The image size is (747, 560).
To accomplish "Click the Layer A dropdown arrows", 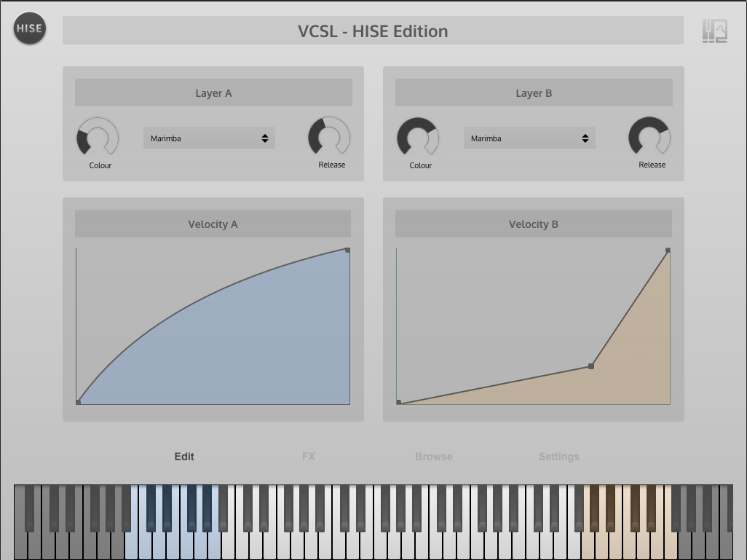I will (x=265, y=138).
